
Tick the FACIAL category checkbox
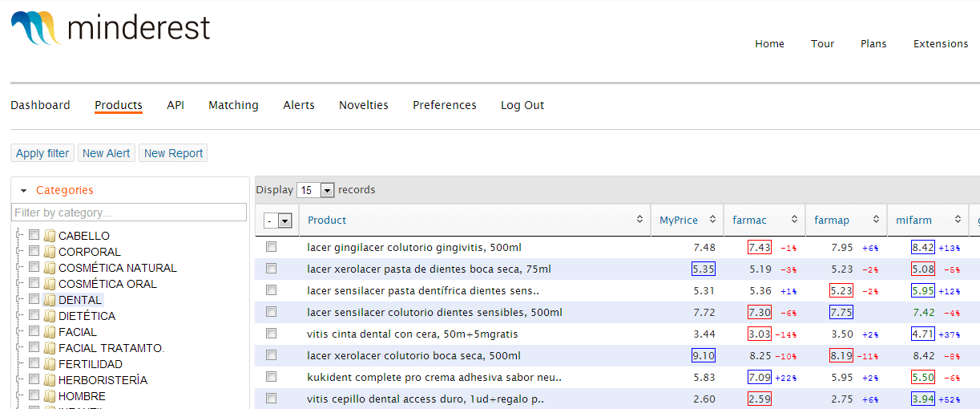click(34, 331)
